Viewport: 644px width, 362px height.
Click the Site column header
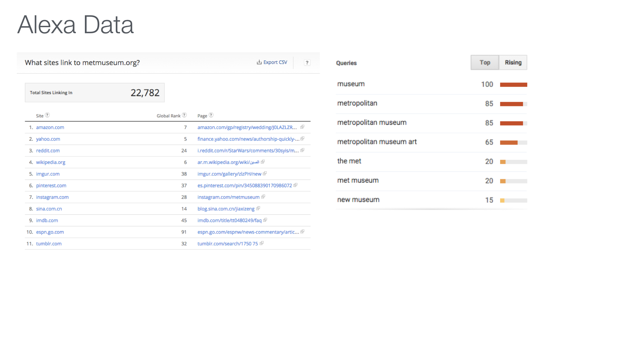(x=40, y=116)
